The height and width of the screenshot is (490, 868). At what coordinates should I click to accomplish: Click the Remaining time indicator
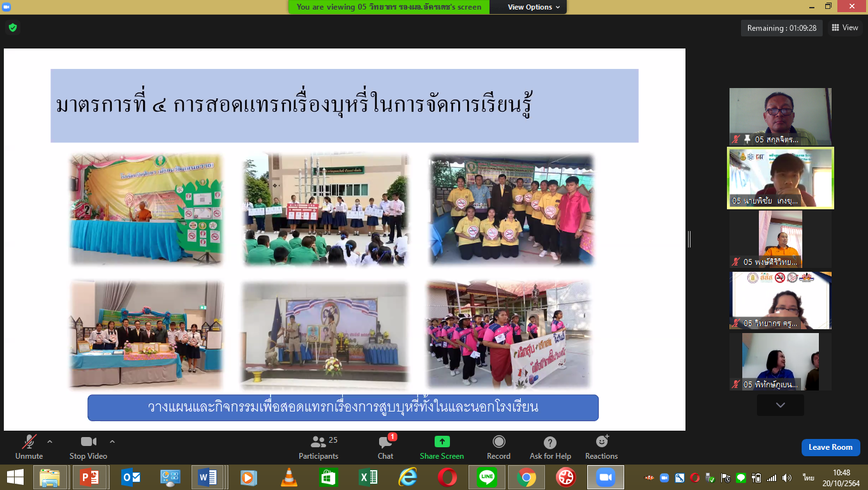point(782,28)
